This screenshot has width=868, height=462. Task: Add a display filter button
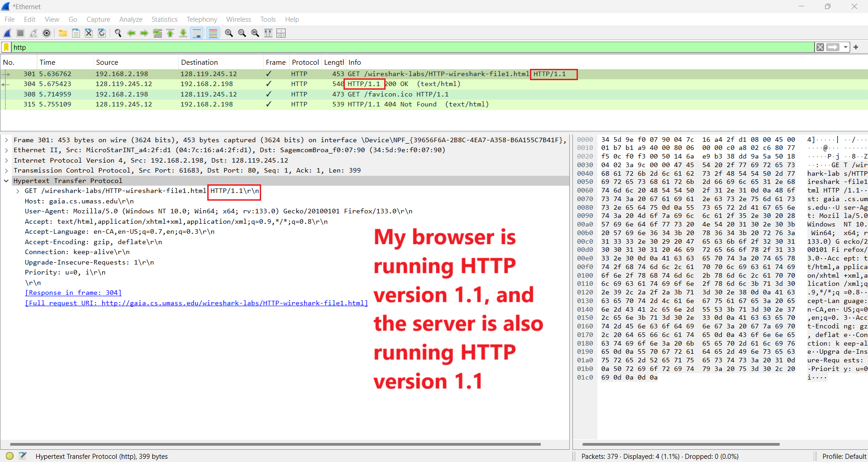[856, 47]
